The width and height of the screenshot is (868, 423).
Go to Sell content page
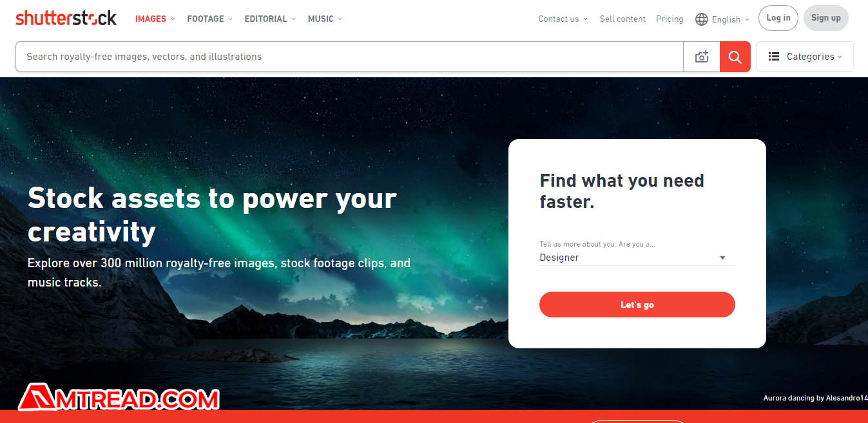click(x=622, y=19)
